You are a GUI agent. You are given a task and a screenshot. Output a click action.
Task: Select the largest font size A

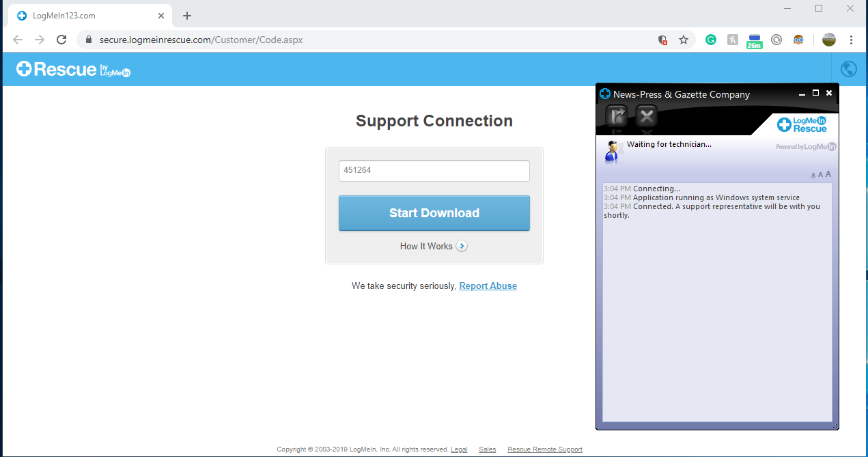(x=828, y=174)
